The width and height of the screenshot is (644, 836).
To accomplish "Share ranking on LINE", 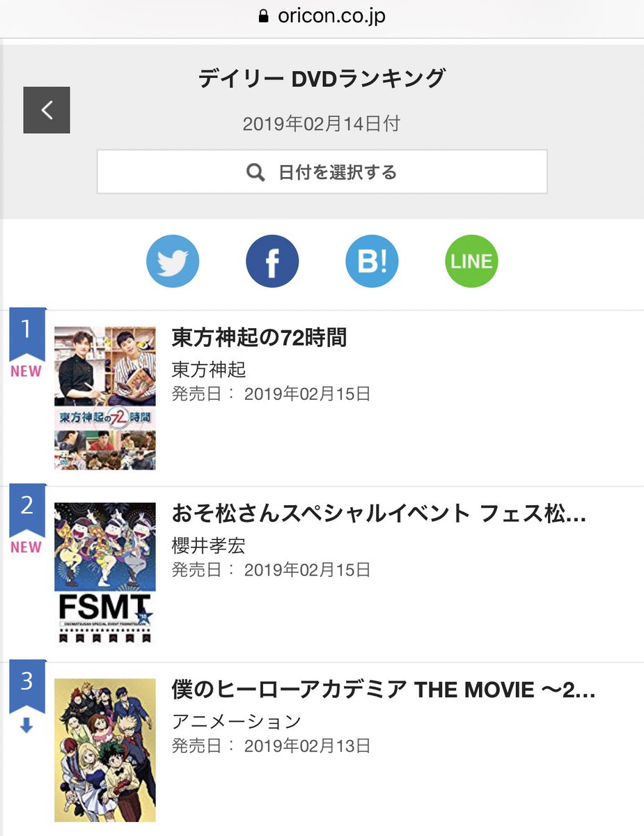I will tap(471, 262).
